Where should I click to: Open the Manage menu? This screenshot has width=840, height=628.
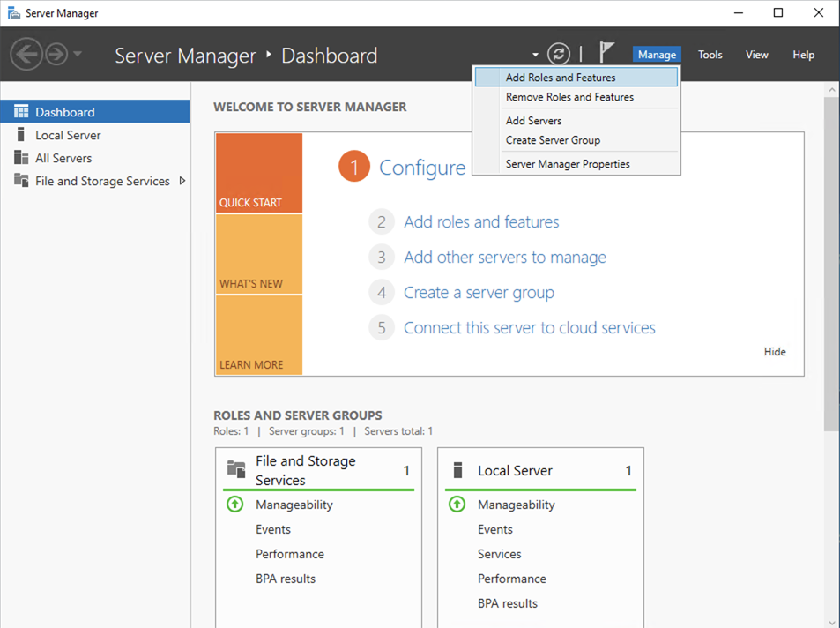click(x=657, y=55)
